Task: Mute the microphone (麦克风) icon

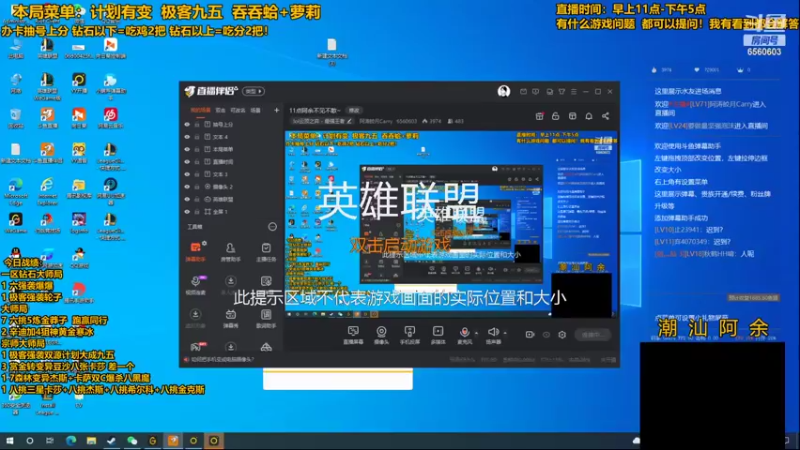Action: pos(464,333)
